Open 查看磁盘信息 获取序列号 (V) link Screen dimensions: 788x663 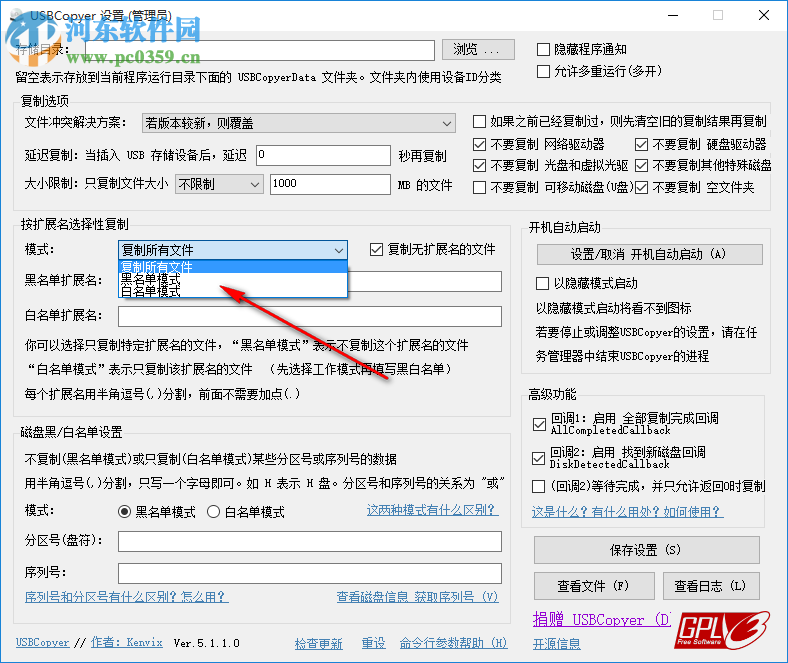coord(418,597)
